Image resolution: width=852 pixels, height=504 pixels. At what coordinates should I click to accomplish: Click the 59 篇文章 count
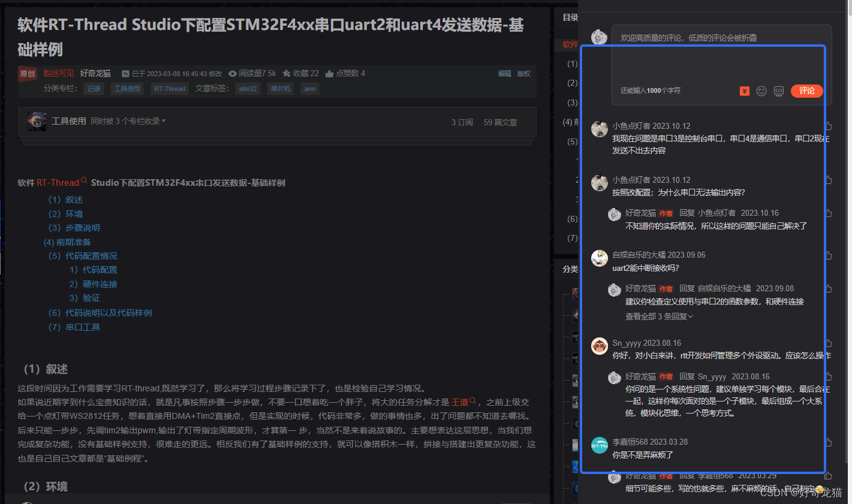point(501,122)
